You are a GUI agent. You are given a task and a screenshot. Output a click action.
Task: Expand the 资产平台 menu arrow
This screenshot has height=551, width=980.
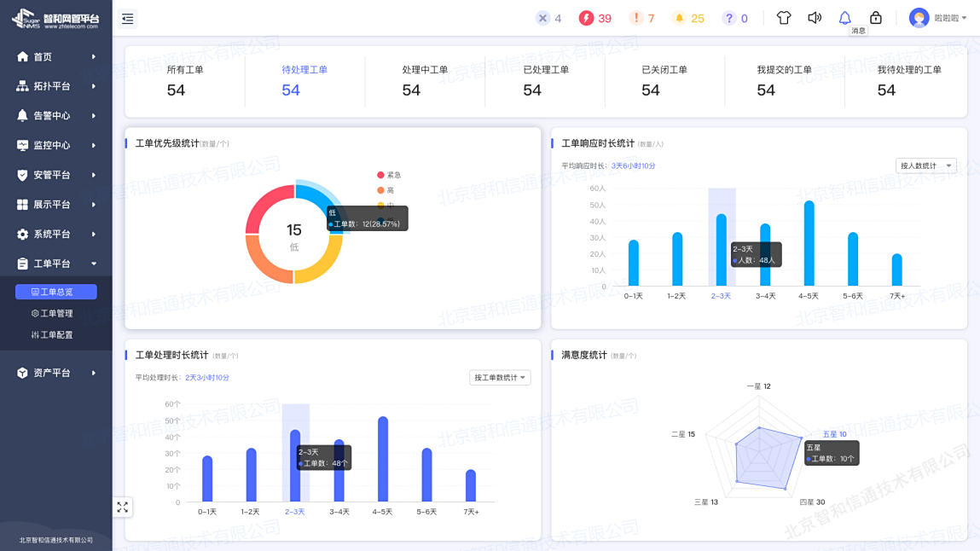coord(94,373)
